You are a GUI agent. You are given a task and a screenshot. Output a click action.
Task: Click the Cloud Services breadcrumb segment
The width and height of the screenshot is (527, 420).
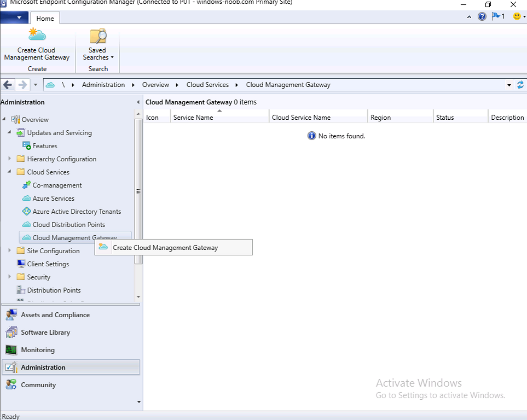208,85
